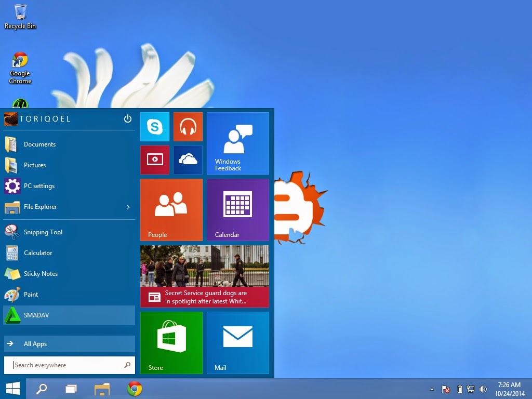Open the OneDrive cloud tile

[188, 159]
